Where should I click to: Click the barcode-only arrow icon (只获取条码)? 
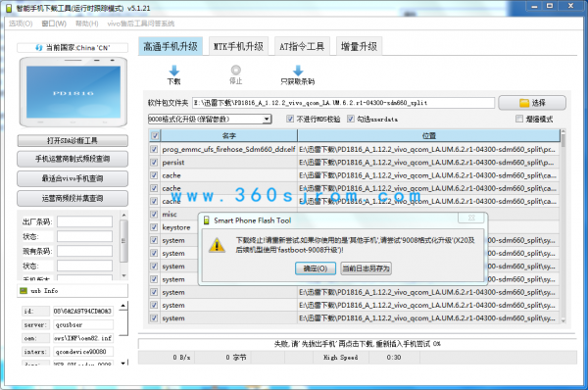coord(298,71)
